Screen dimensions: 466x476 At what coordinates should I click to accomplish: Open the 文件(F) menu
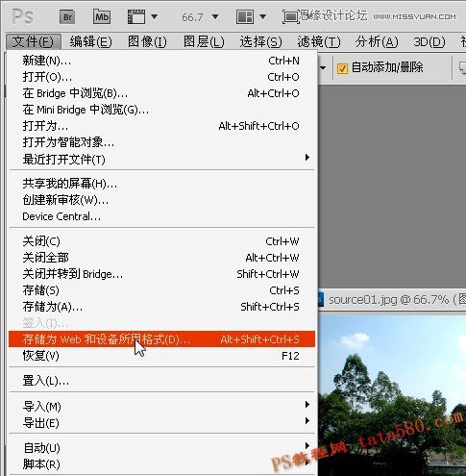[34, 41]
